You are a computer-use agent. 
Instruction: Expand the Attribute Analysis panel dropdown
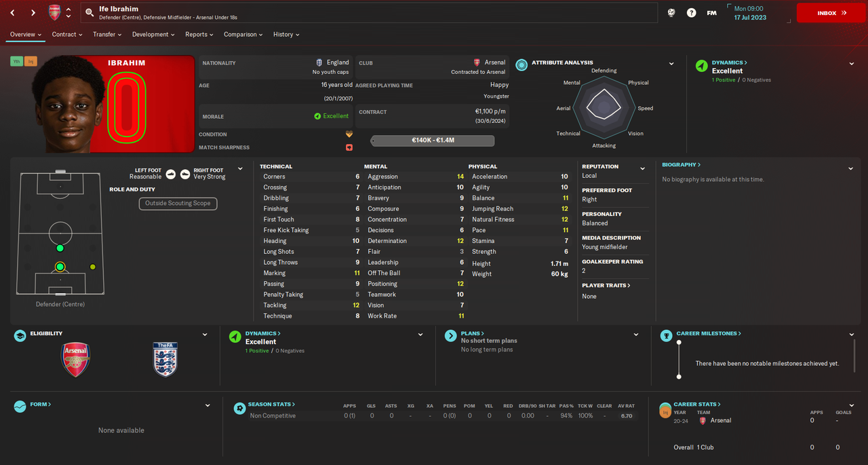pyautogui.click(x=671, y=64)
